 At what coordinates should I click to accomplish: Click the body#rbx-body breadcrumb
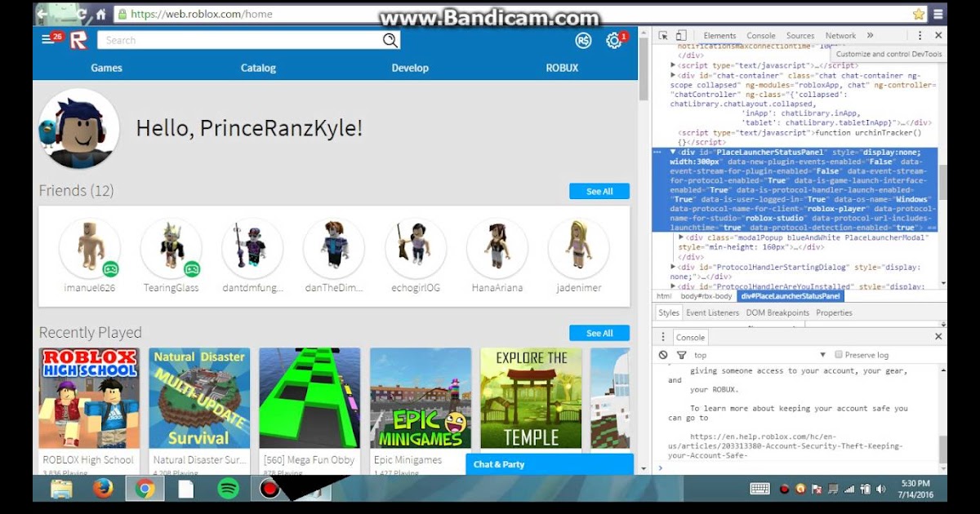pos(706,296)
